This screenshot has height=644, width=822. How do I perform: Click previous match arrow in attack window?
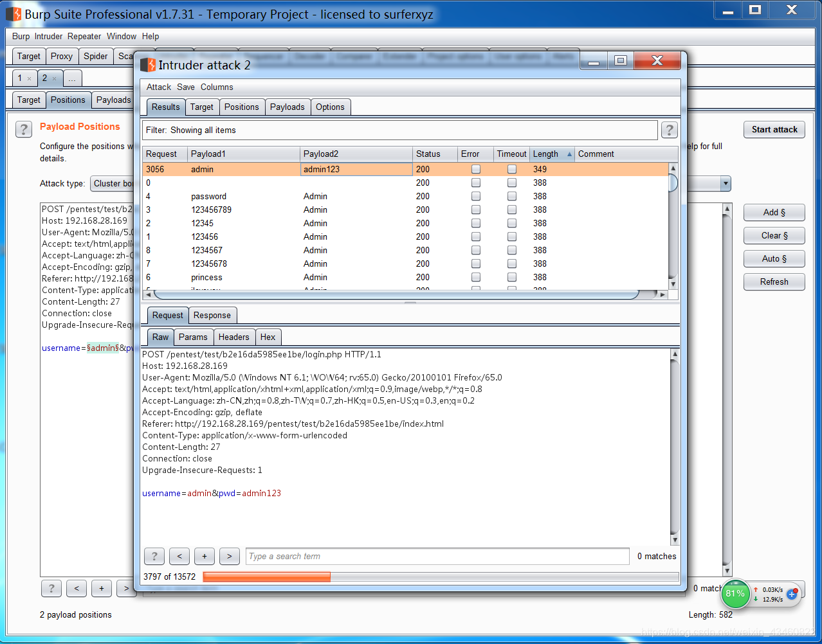click(179, 556)
